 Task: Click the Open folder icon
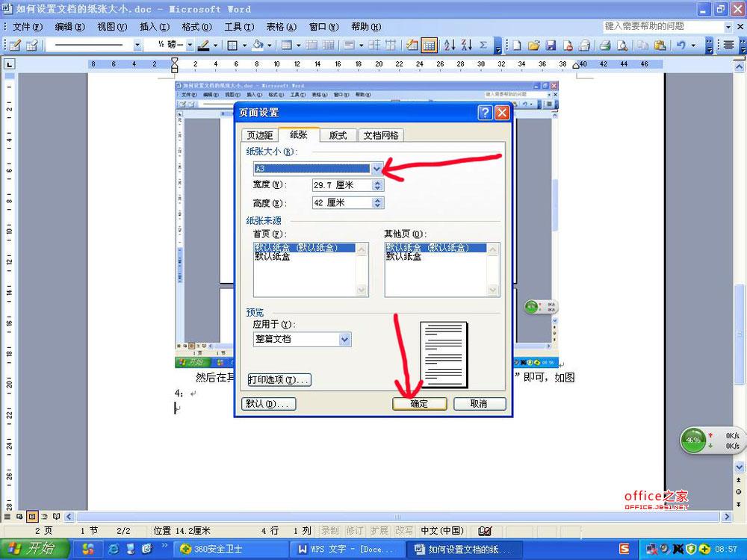pos(533,46)
